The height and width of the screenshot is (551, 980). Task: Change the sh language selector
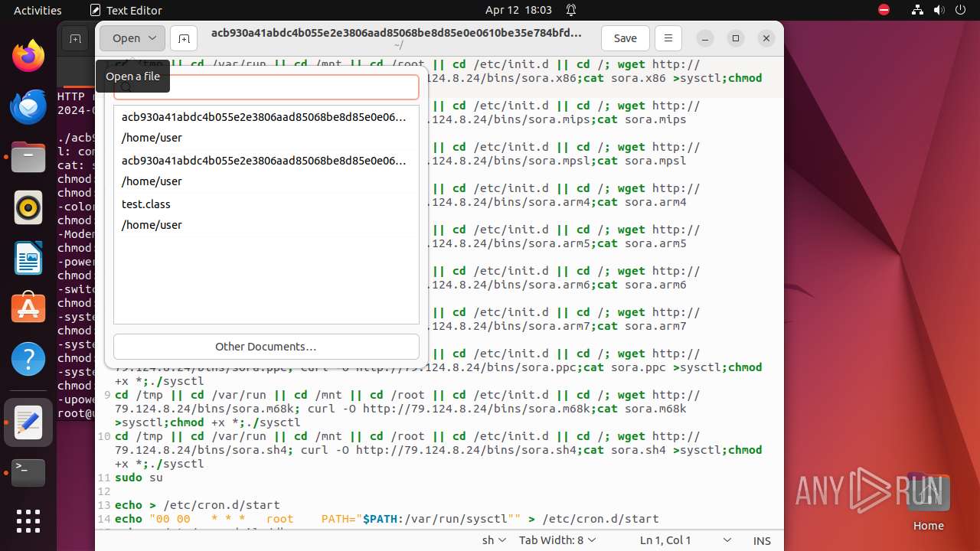pos(494,540)
